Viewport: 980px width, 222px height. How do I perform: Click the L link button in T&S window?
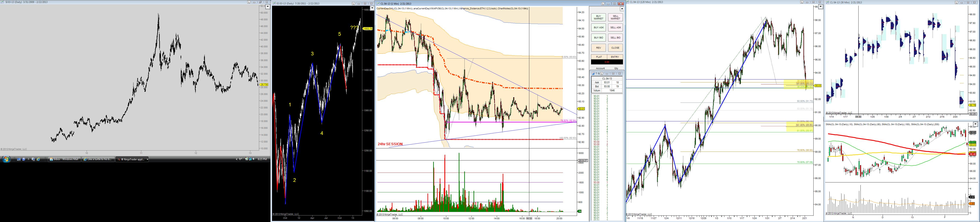tap(602, 74)
